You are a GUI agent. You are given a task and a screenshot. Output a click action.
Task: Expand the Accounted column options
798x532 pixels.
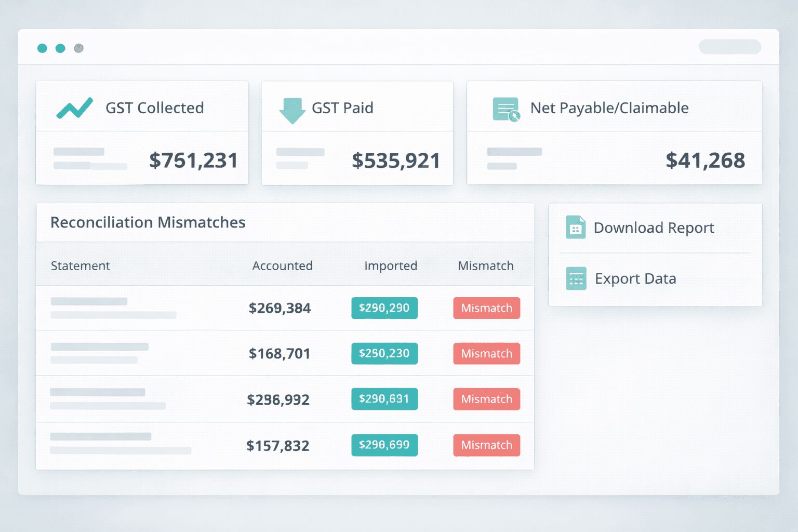point(282,265)
